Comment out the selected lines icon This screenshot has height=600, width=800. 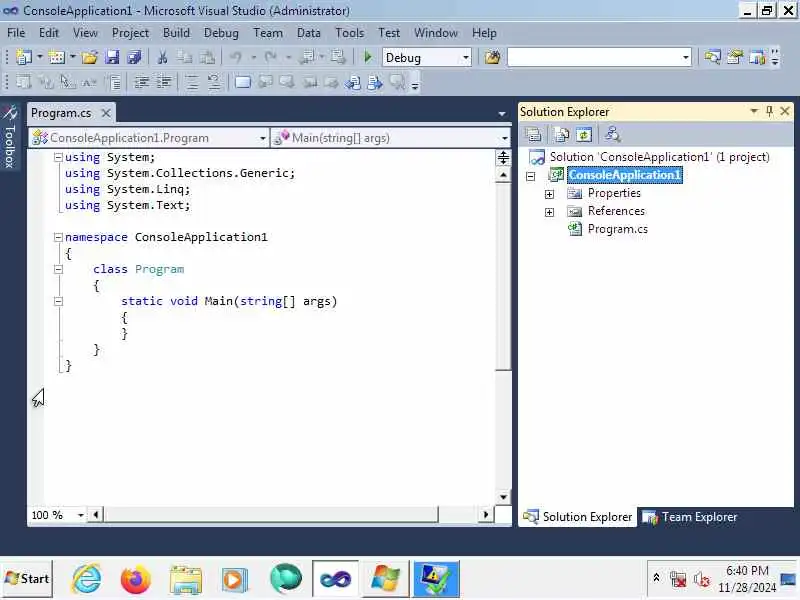[x=192, y=82]
